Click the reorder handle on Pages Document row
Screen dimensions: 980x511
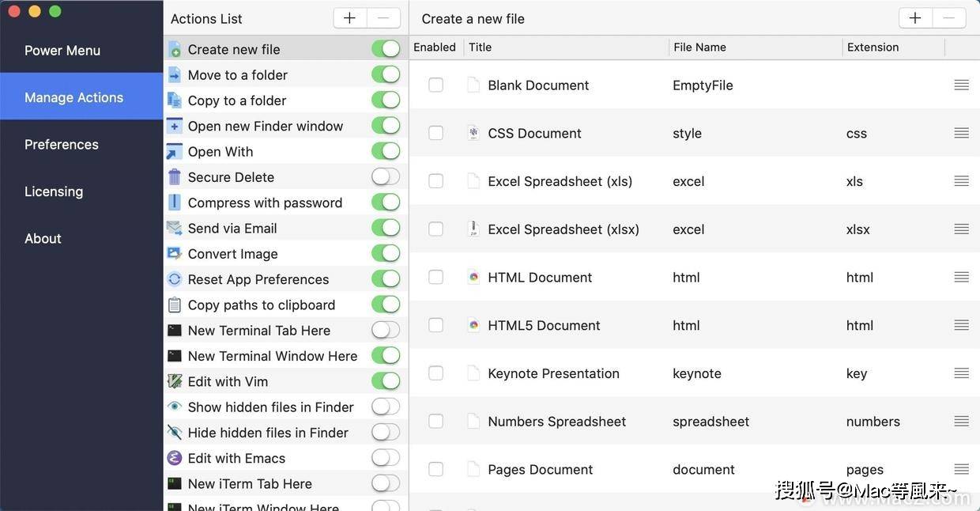point(961,469)
